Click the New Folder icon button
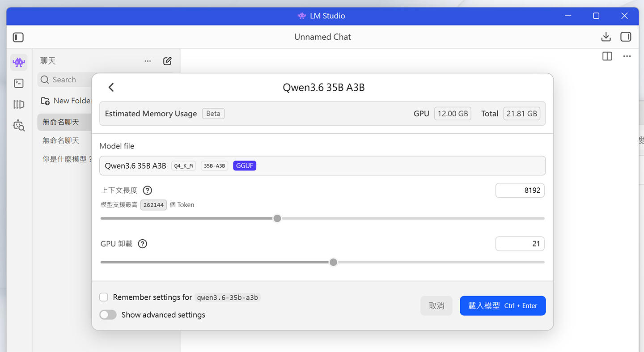The image size is (644, 352). coord(45,101)
